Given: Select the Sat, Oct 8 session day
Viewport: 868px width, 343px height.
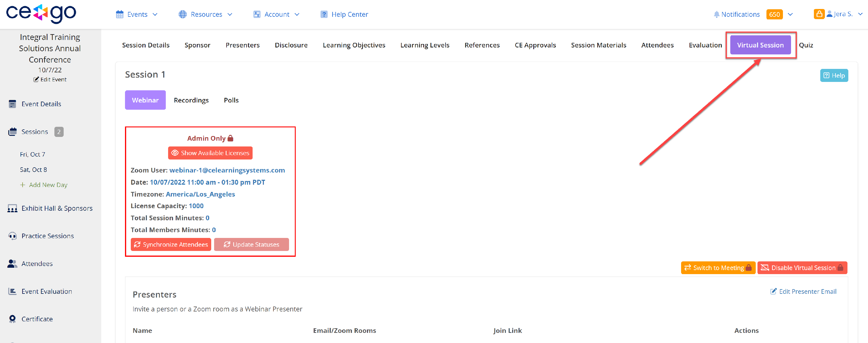Looking at the screenshot, I should 33,170.
